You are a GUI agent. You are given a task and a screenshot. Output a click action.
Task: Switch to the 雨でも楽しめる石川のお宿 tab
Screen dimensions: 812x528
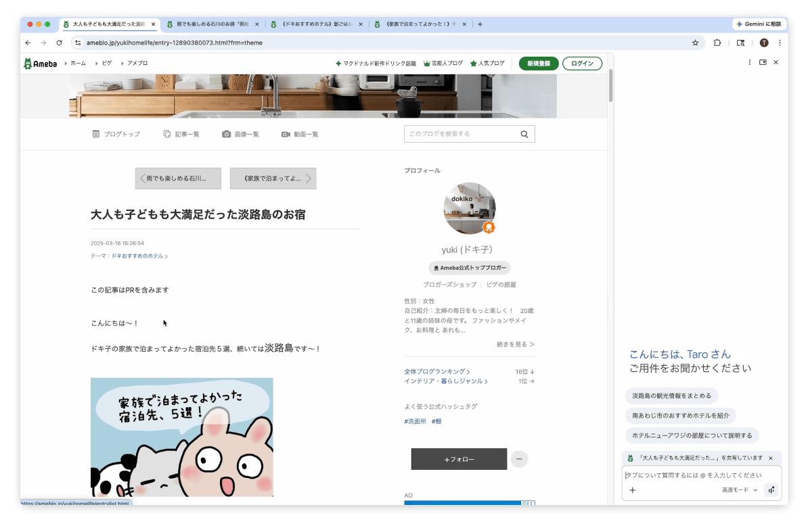click(210, 24)
